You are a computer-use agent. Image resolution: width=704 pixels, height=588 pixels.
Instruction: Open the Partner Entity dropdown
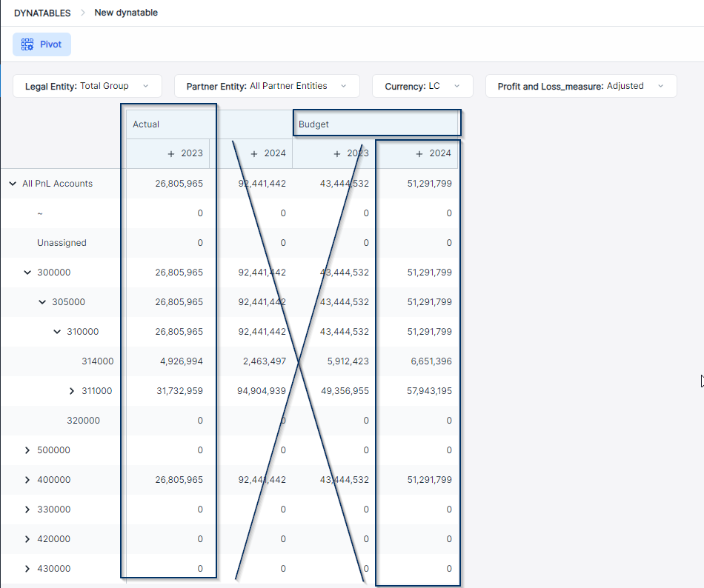tap(267, 86)
